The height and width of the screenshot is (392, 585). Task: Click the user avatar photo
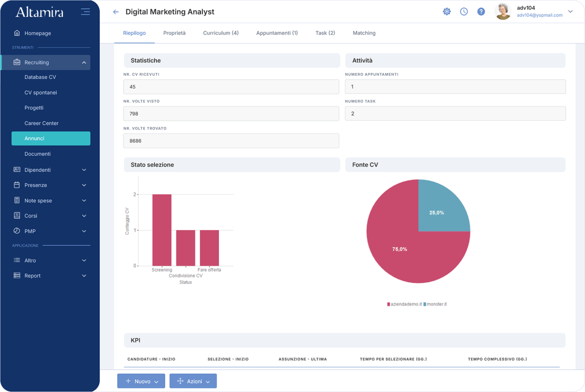pyautogui.click(x=503, y=11)
